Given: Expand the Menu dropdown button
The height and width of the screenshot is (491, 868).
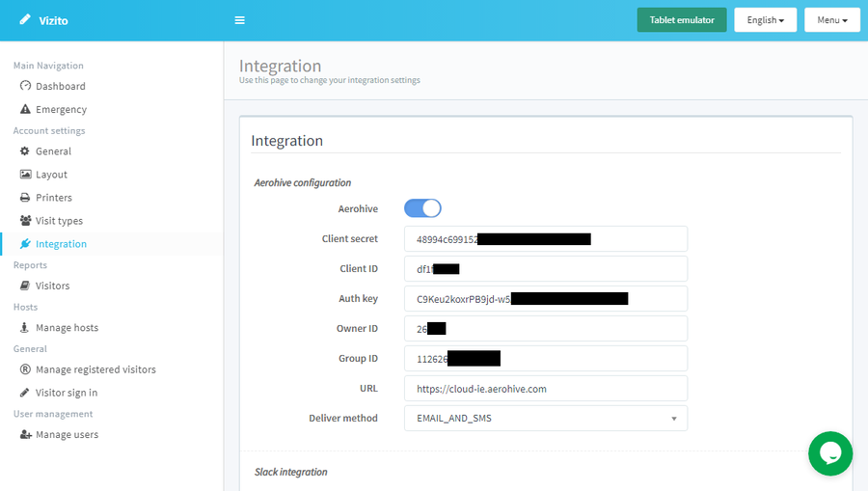Looking at the screenshot, I should coord(831,20).
